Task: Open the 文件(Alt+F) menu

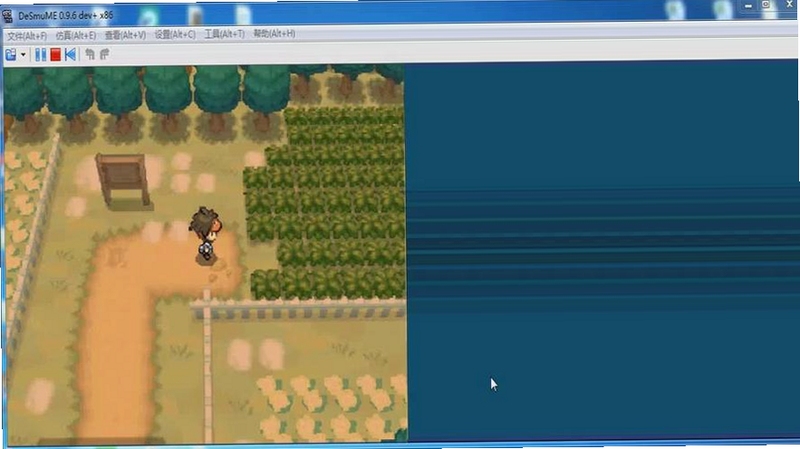Action: coord(27,36)
